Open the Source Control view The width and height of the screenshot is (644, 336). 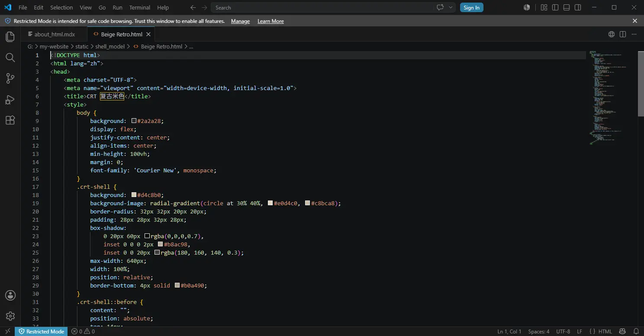pos(10,78)
